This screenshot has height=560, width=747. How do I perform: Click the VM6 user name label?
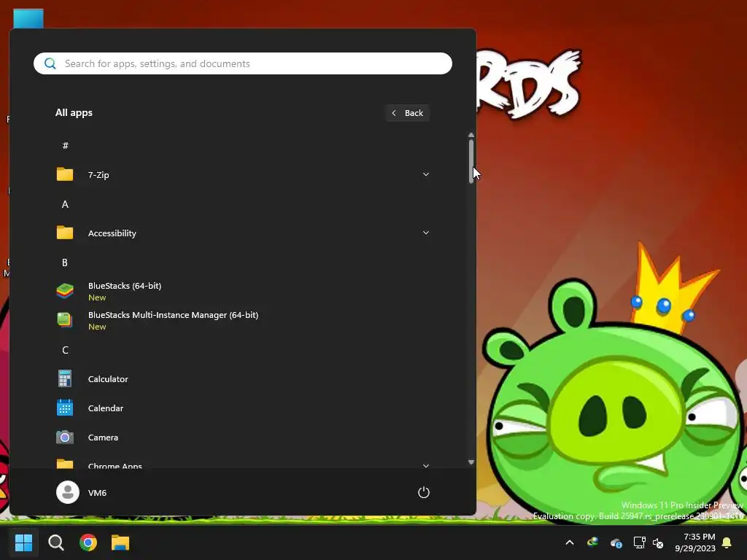[97, 493]
